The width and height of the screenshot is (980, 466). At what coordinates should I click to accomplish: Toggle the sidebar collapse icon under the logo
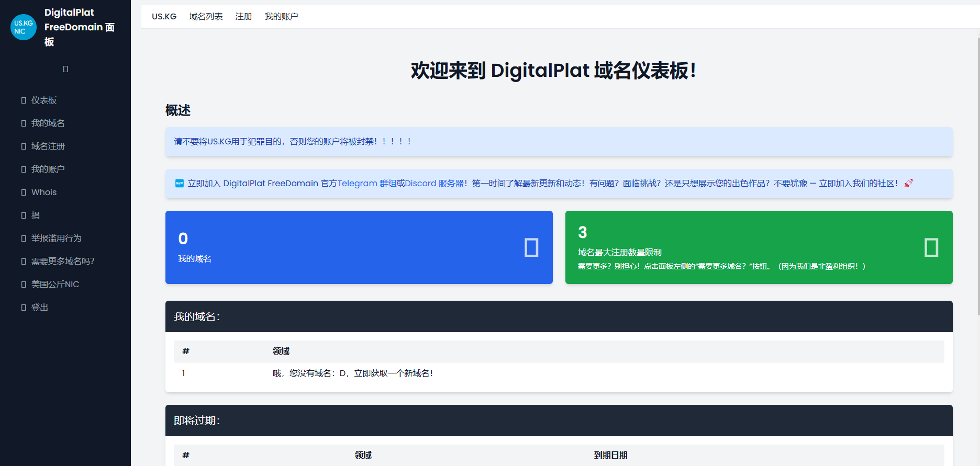pos(65,69)
